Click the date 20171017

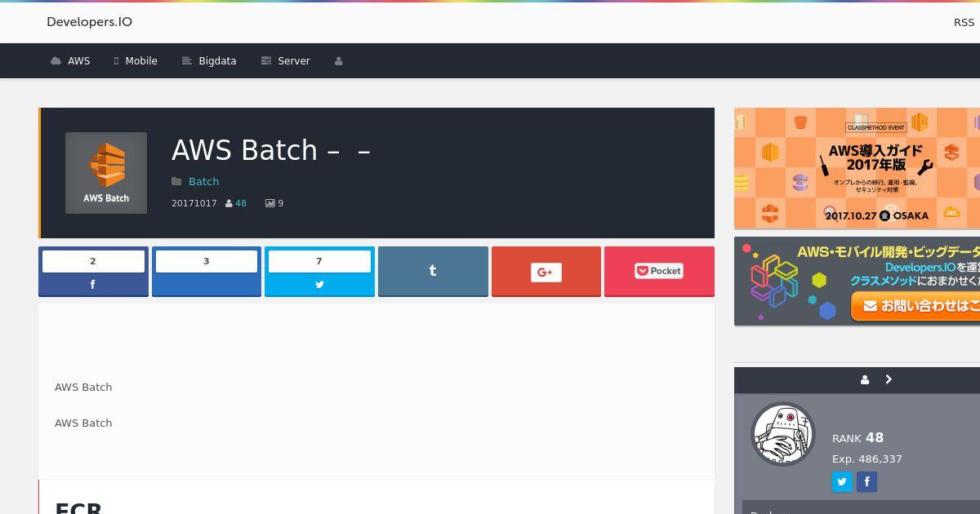194,203
